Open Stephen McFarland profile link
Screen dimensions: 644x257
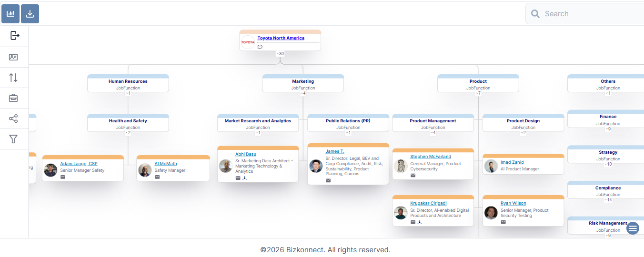431,157
